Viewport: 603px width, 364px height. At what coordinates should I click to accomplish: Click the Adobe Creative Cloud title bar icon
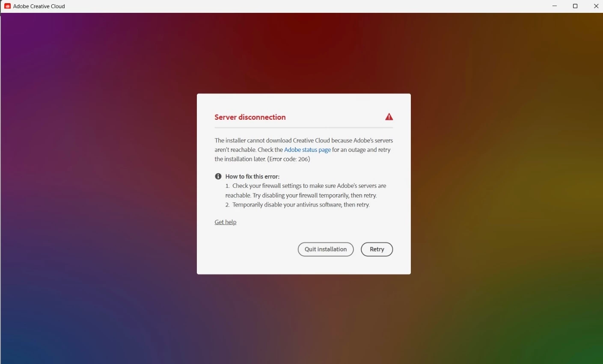coord(7,6)
